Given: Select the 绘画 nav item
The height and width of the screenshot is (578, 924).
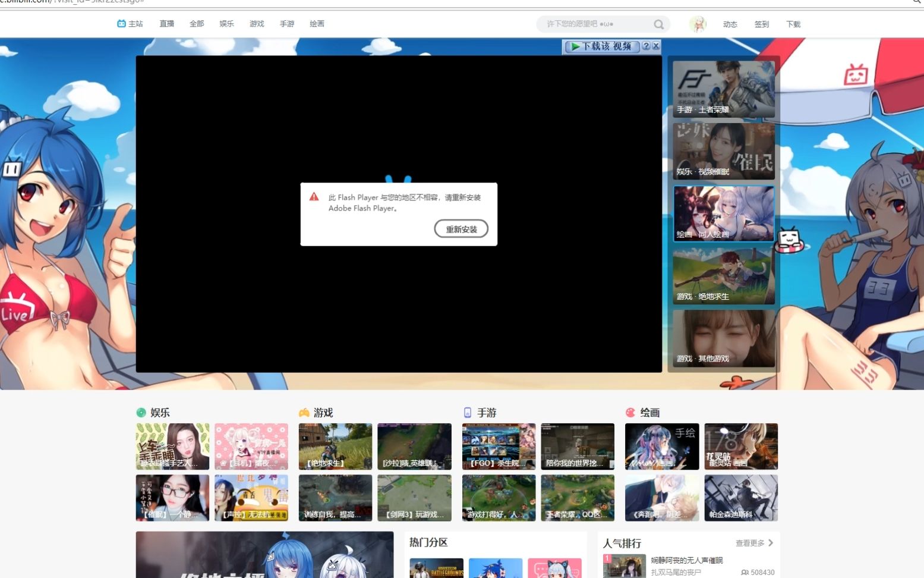Looking at the screenshot, I should click(317, 24).
